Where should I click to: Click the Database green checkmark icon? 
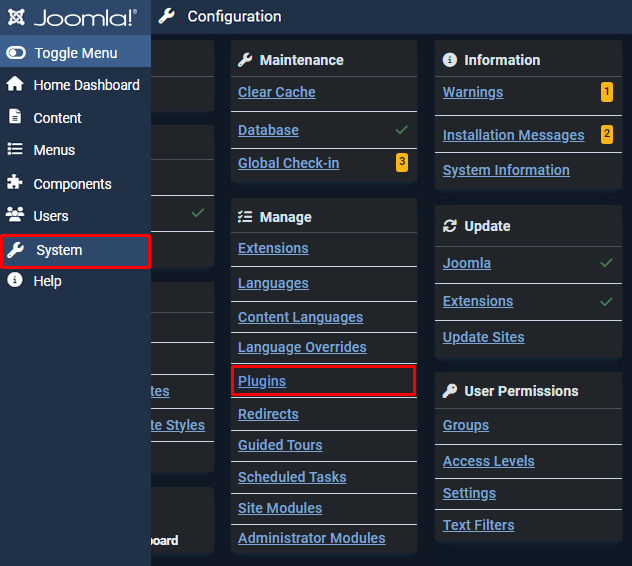click(x=401, y=130)
